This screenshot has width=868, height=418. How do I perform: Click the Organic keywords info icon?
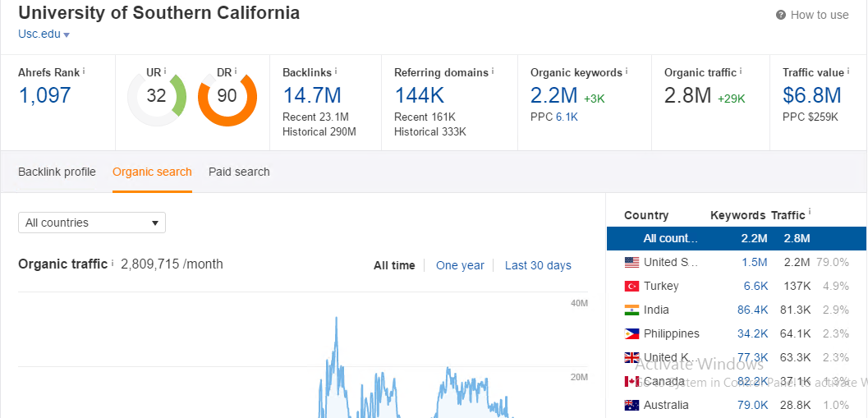coord(627,72)
